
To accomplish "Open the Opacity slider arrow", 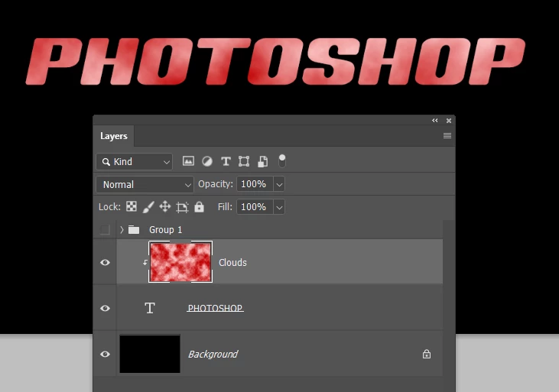I will [x=279, y=185].
